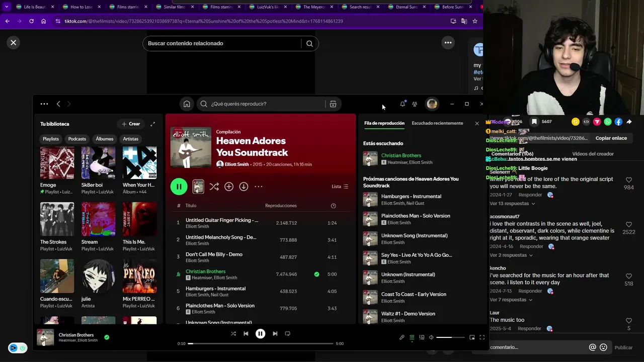Pause playback in bottom player bar
The image size is (644, 362).
[260, 333]
